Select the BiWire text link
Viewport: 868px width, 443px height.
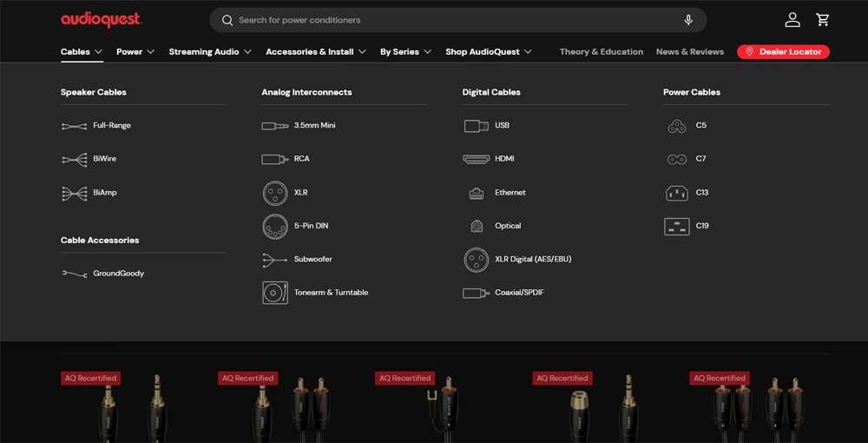pyautogui.click(x=105, y=158)
